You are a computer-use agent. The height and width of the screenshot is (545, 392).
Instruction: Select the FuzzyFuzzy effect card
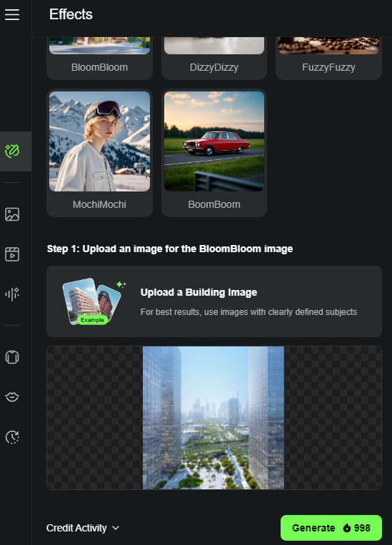coord(328,58)
